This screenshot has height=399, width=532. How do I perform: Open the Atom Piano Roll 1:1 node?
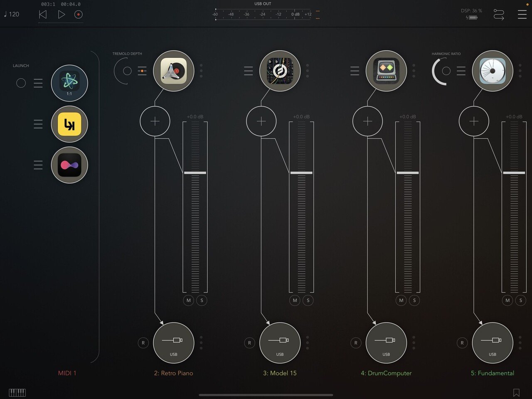pyautogui.click(x=69, y=83)
